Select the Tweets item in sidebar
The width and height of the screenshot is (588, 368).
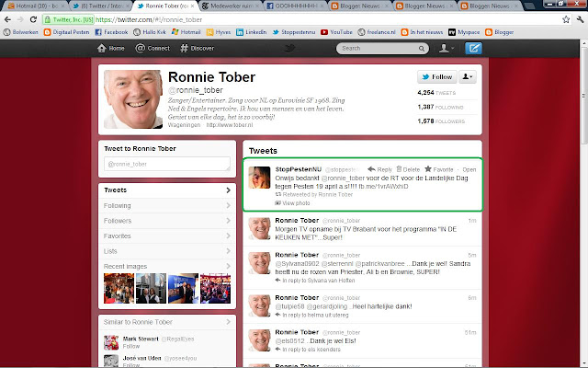167,190
